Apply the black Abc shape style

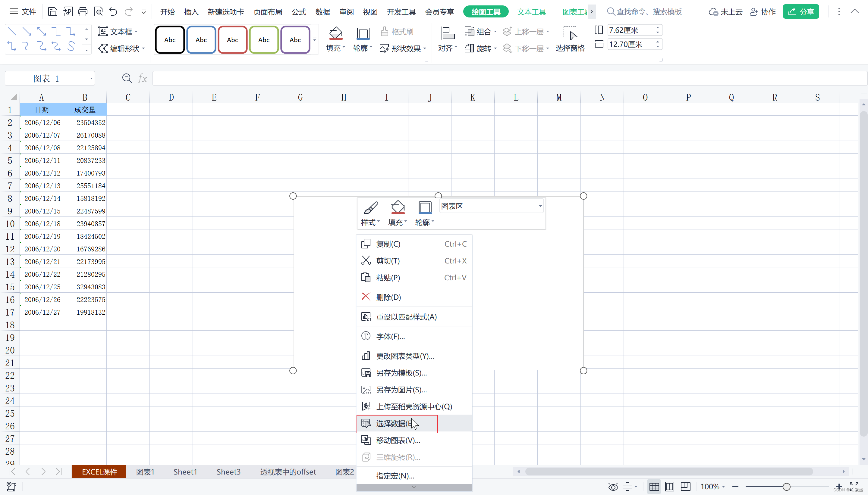click(x=170, y=40)
